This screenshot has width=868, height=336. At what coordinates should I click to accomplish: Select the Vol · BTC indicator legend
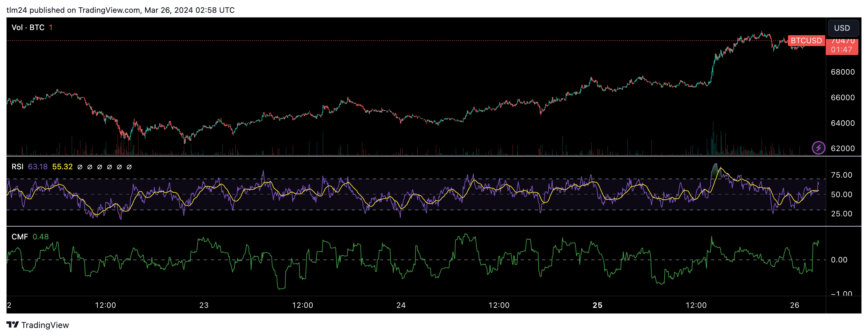click(x=28, y=28)
